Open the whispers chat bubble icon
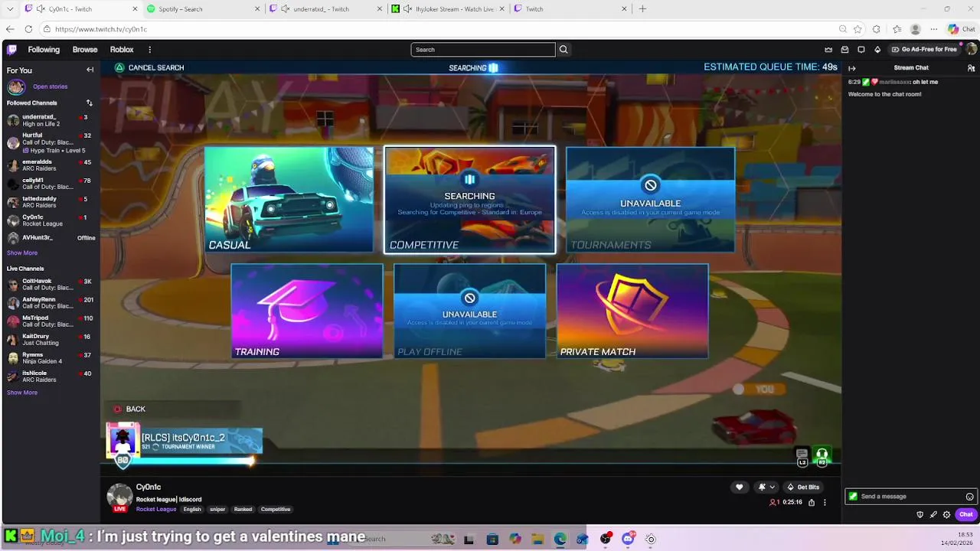The width and height of the screenshot is (980, 551). point(861,50)
